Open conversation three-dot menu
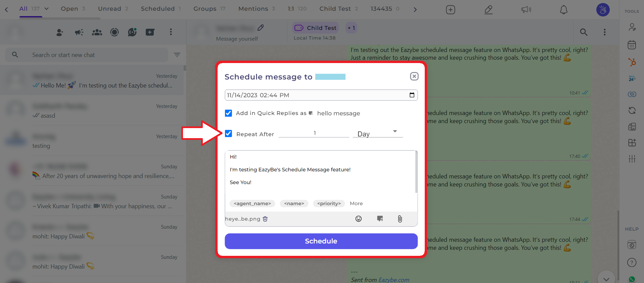This screenshot has height=283, width=644. click(605, 32)
